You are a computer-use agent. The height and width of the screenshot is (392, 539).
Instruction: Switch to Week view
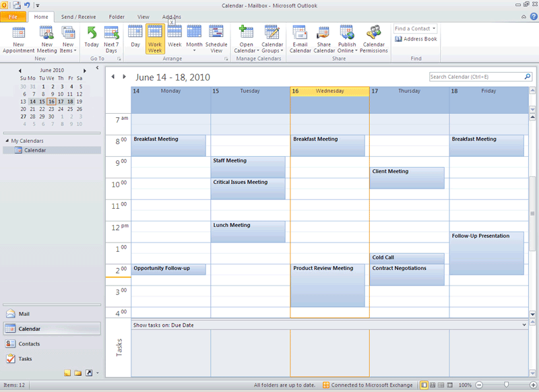(x=175, y=38)
